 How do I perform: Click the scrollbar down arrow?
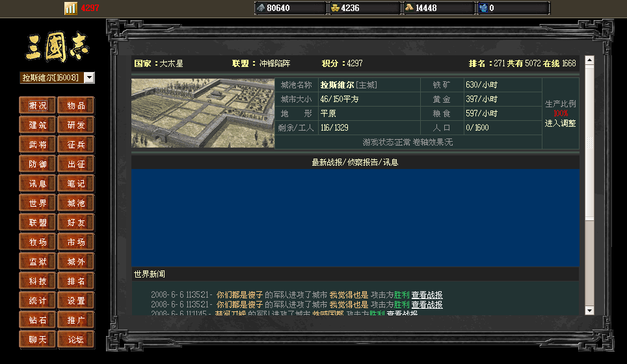point(589,311)
